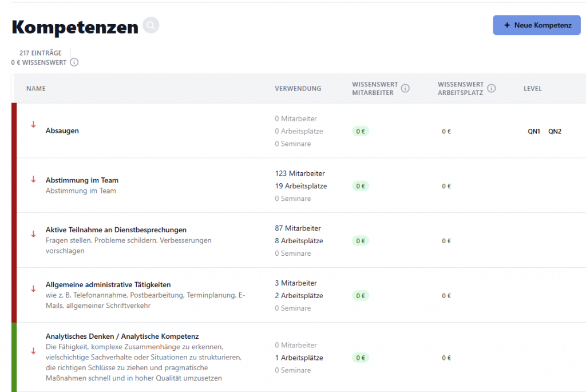The width and height of the screenshot is (586, 392).
Task: Click 8 Arbeitsplätze in Aktive Teilnahme row
Action: point(298,241)
